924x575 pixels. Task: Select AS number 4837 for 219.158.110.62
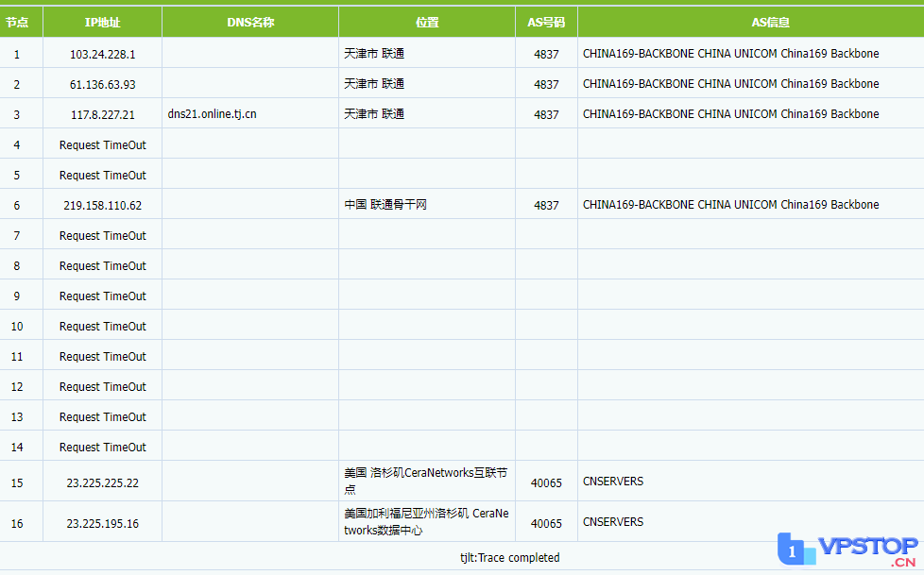[x=546, y=205]
